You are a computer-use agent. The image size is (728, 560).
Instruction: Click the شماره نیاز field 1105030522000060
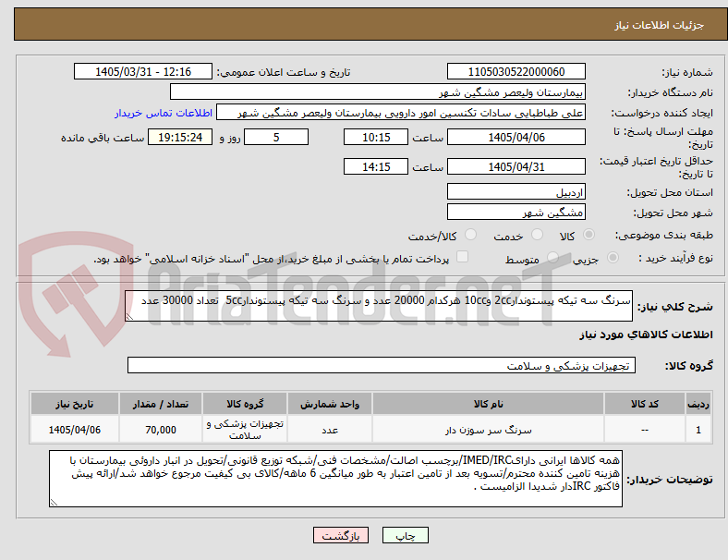click(516, 71)
